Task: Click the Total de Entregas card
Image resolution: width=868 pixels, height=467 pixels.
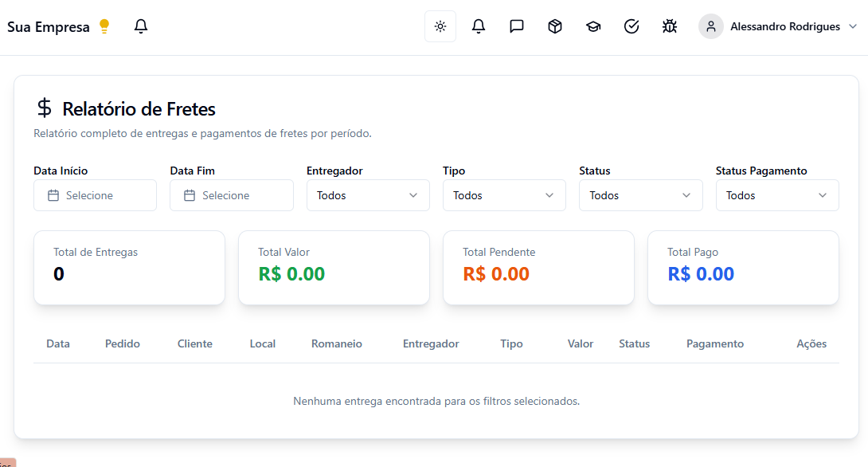Action: click(129, 268)
